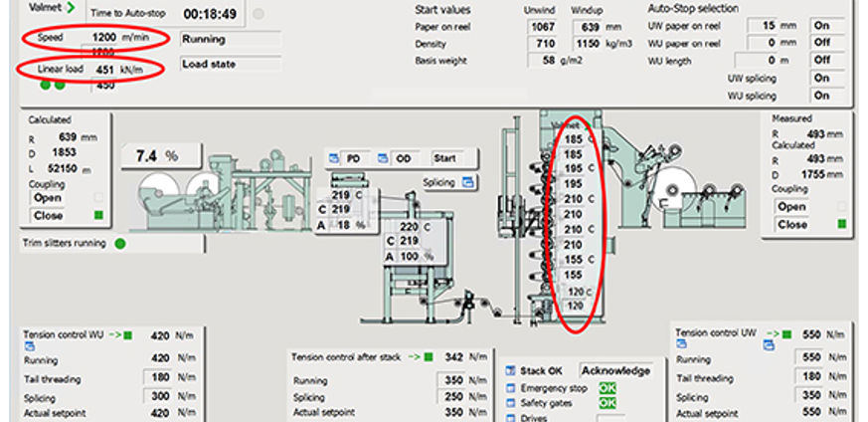Click gray status circle beside auto-stop timer
Screen dimensions: 868x422
coord(258,14)
